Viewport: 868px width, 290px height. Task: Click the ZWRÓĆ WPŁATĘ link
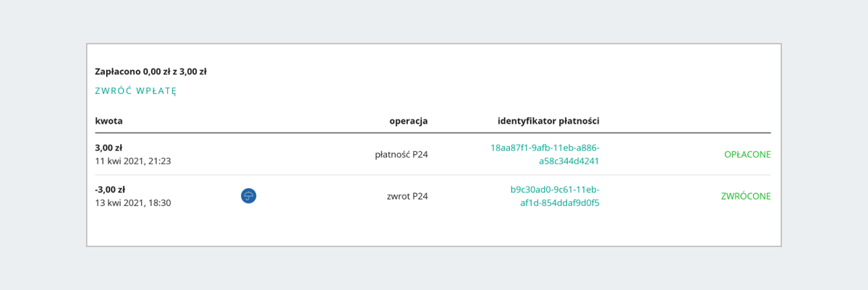(x=136, y=91)
